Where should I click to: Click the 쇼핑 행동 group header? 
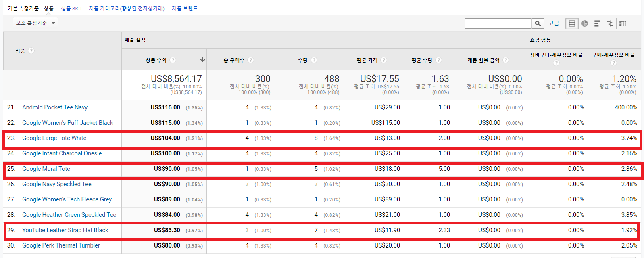[540, 40]
